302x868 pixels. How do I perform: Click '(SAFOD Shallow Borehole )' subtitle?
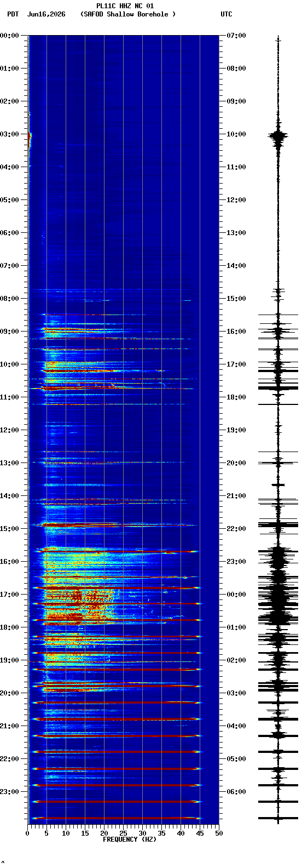point(128,14)
